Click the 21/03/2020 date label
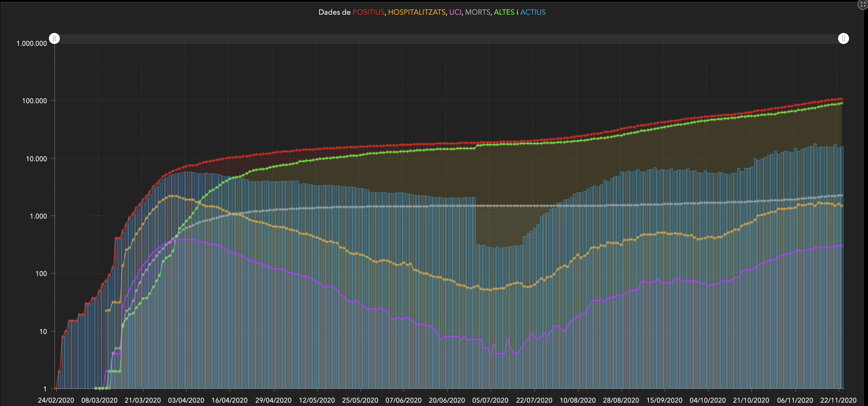The image size is (868, 406). point(143,400)
